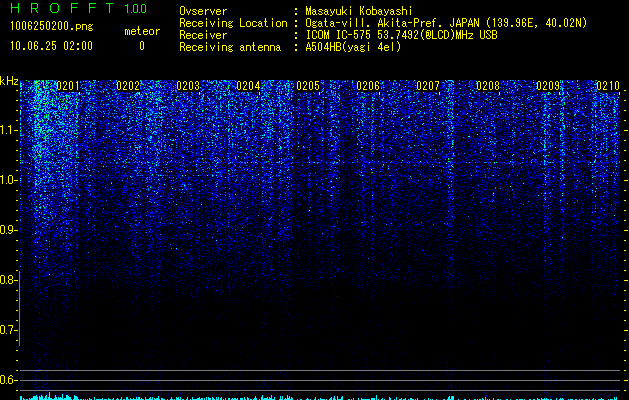
Task: Click the 1.0 frequency axis label
Action: tap(9, 180)
